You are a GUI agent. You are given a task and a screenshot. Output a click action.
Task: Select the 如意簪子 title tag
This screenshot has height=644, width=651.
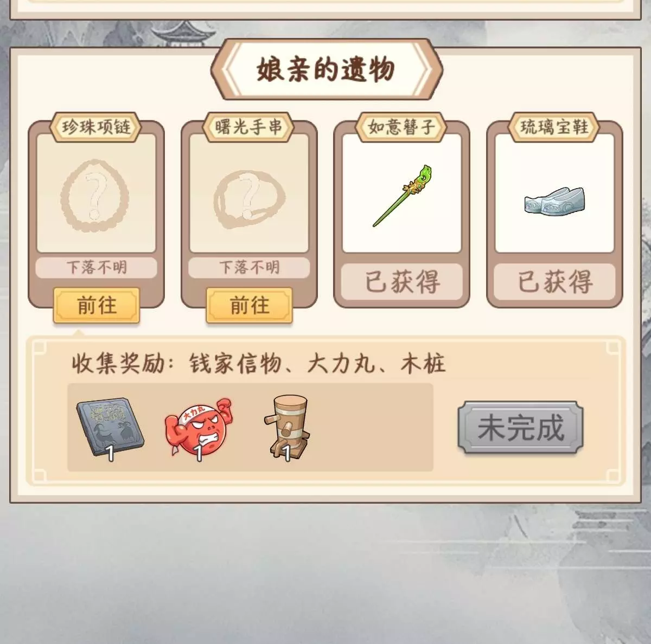click(x=401, y=127)
